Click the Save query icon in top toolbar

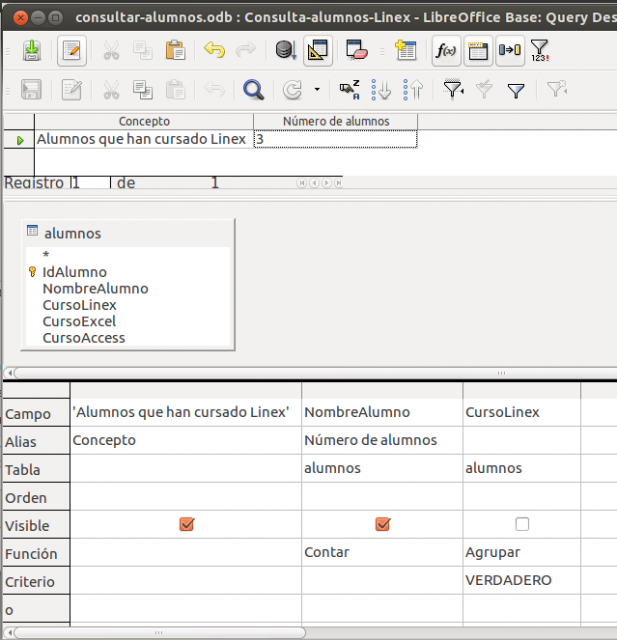32,51
